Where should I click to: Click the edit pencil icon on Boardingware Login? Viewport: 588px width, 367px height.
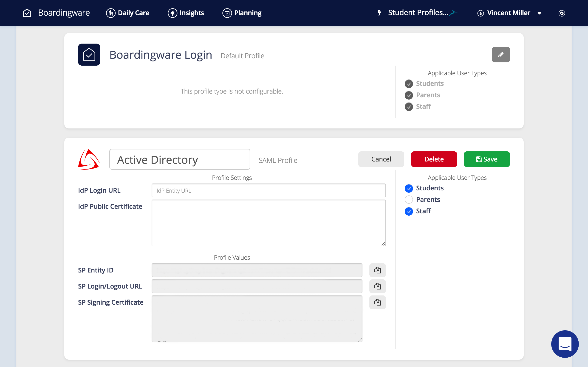(x=500, y=54)
